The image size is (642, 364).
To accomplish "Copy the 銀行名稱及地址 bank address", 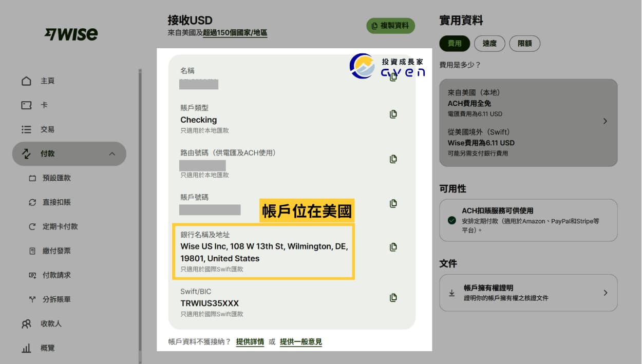I will [393, 247].
